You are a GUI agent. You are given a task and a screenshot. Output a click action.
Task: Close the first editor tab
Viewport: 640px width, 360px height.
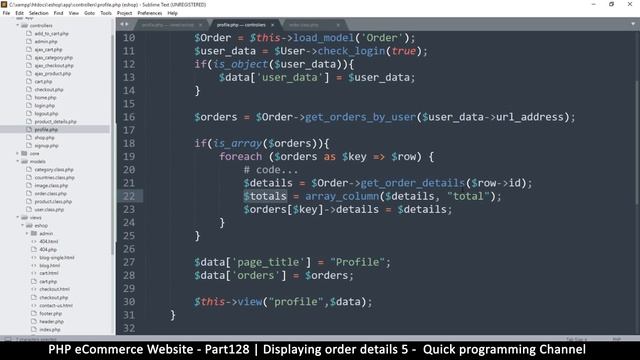[200, 25]
